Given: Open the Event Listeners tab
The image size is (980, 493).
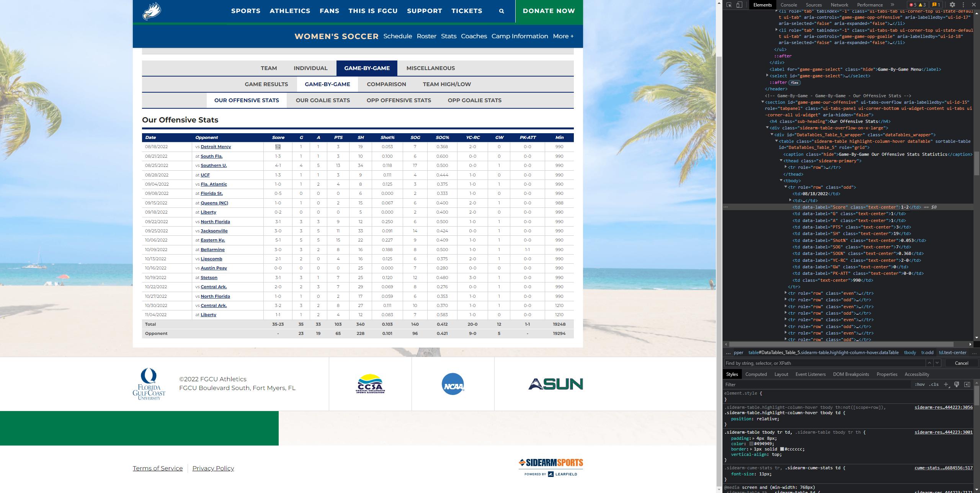Looking at the screenshot, I should pos(810,374).
